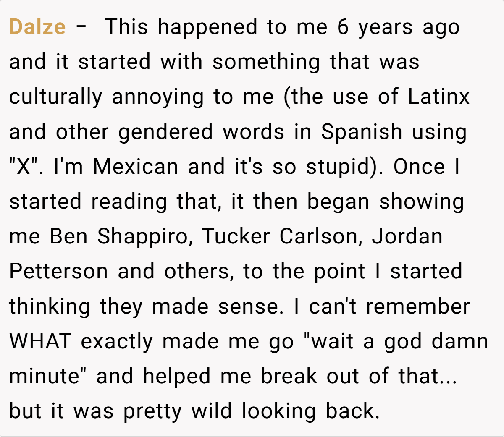The height and width of the screenshot is (437, 504).
Task: Click the word "thinking" at the line start
Action: (50, 306)
